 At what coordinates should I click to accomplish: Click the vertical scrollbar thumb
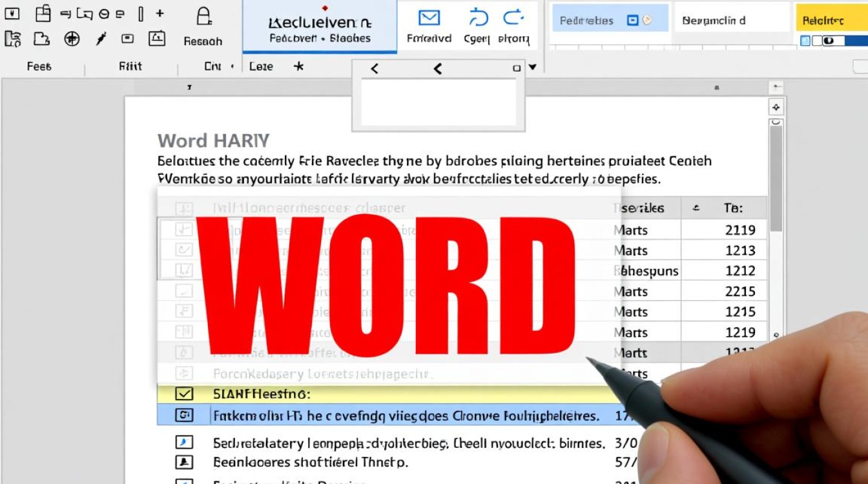pyautogui.click(x=776, y=177)
